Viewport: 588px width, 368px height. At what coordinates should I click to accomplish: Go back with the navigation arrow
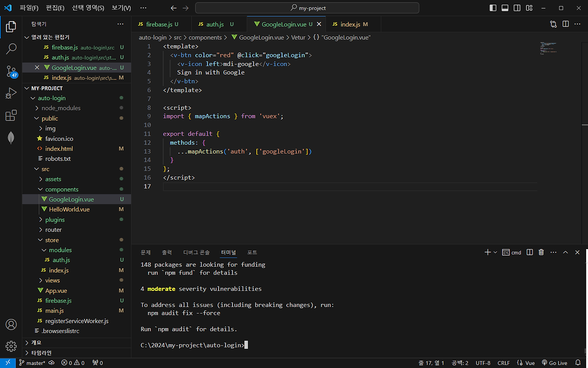(173, 8)
